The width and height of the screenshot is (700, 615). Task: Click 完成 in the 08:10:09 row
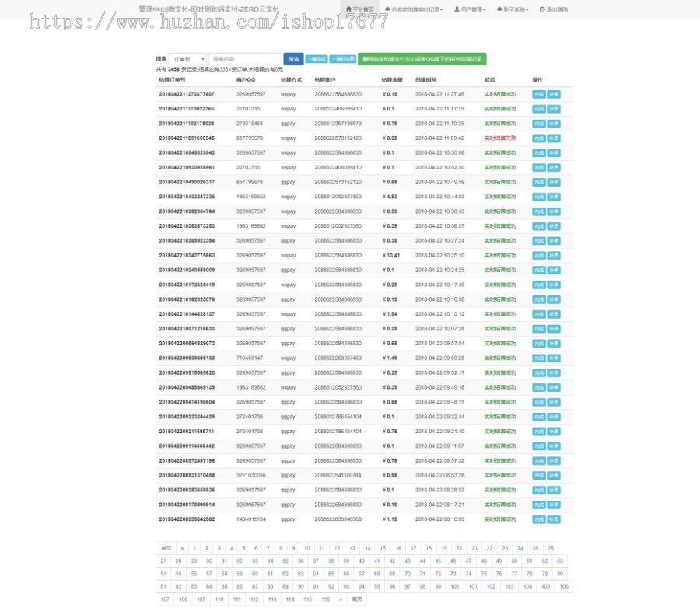pos(539,519)
